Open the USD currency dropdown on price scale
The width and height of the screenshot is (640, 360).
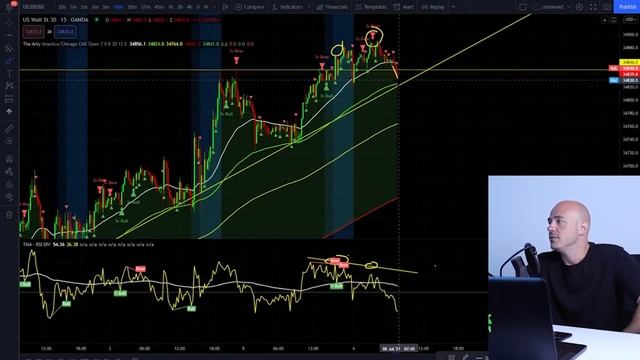[630, 20]
